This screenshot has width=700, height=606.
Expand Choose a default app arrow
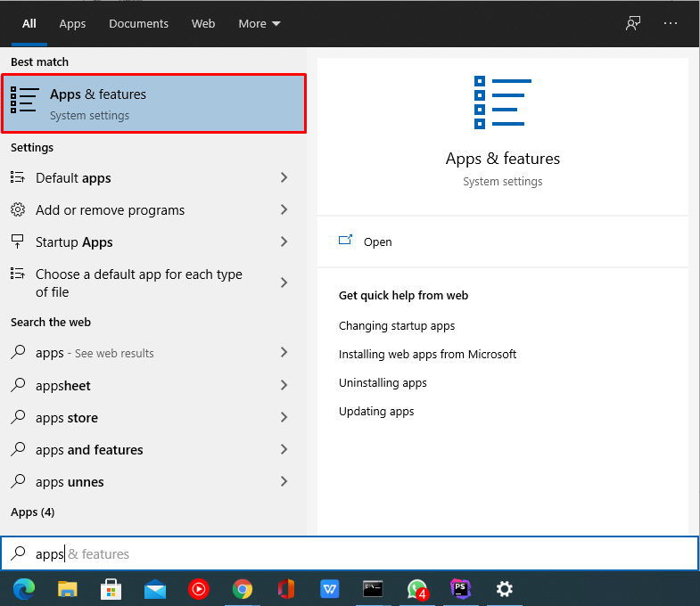tap(284, 283)
